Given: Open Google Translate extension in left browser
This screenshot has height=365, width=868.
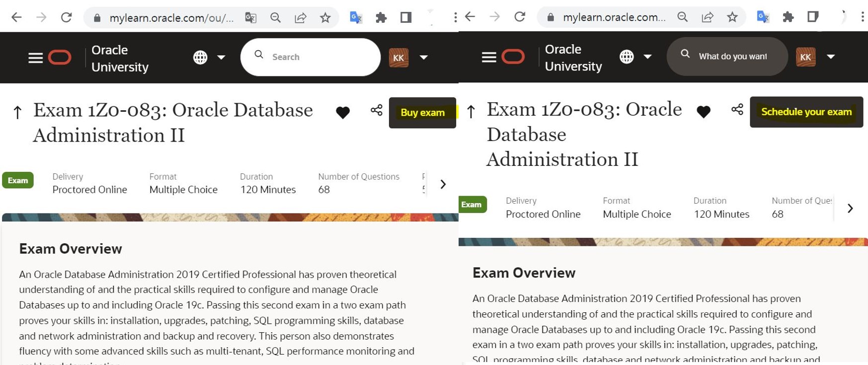Looking at the screenshot, I should click(x=356, y=18).
